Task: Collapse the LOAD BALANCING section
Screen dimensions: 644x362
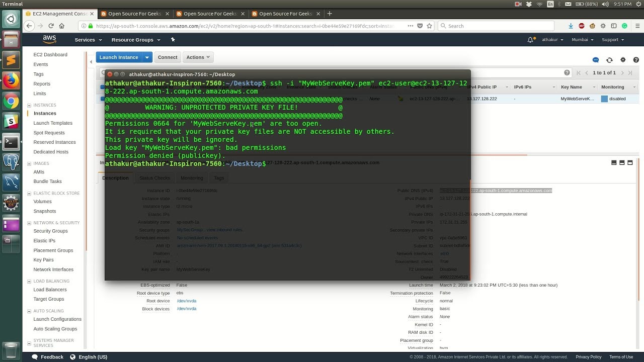Action: [30, 281]
